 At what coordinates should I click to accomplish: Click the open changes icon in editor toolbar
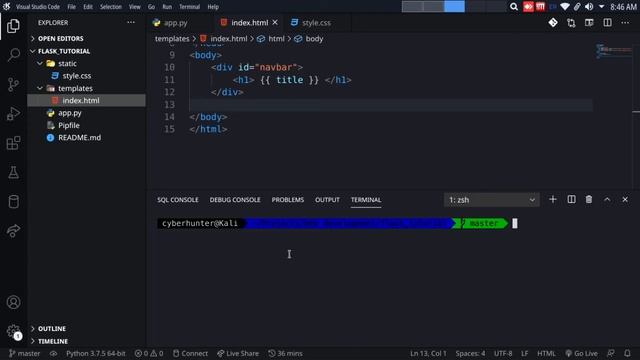click(571, 23)
